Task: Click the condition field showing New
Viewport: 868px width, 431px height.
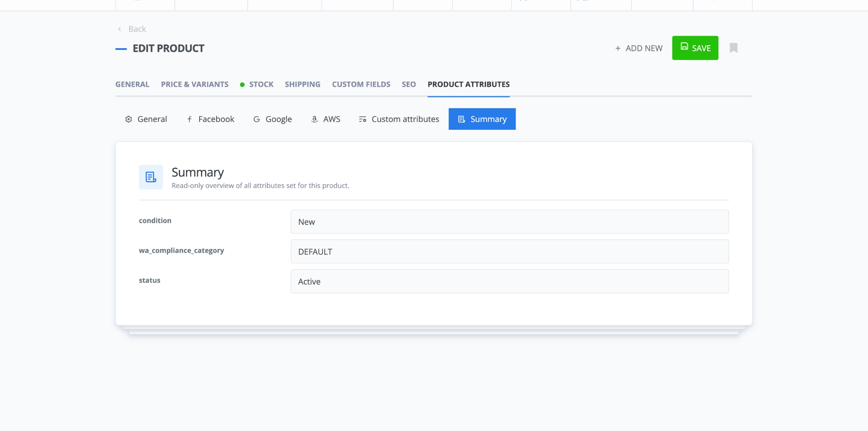Action: [x=510, y=222]
